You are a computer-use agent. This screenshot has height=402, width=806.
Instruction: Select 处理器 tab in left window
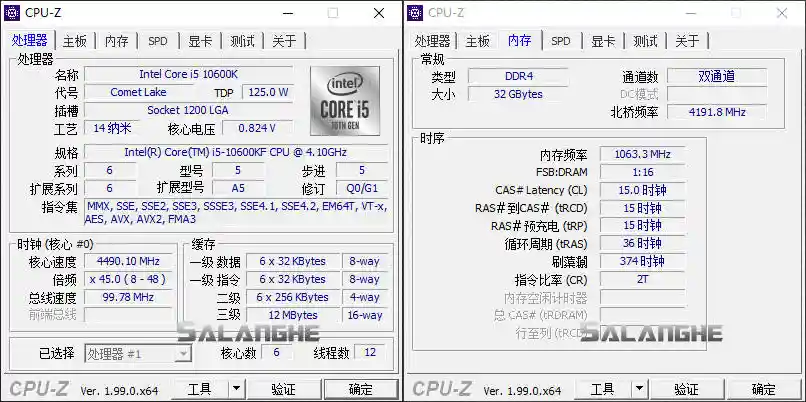click(30, 40)
